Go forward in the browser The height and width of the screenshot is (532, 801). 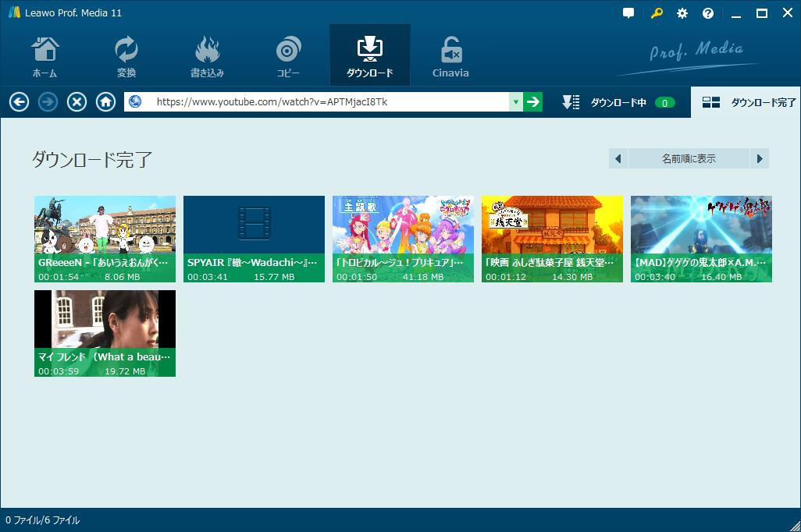pyautogui.click(x=48, y=102)
